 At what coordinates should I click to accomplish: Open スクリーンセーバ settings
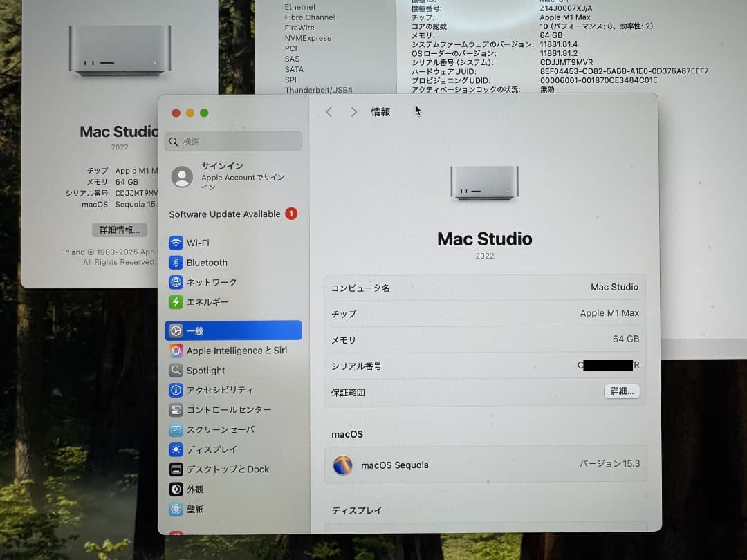[222, 429]
